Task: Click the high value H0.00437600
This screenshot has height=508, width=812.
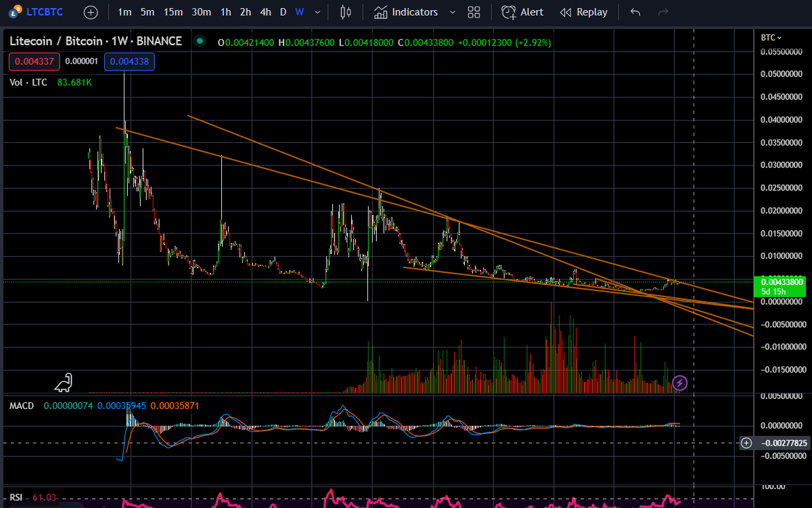Action: (x=306, y=42)
